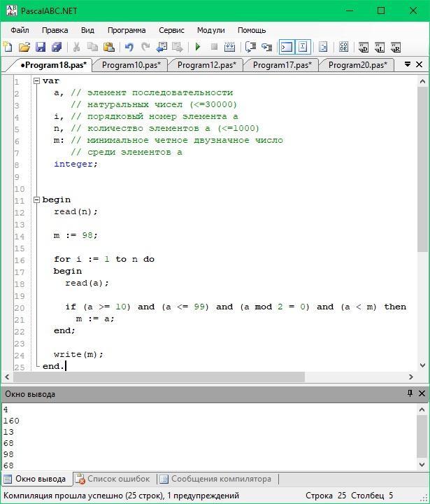Redo the last undone edit
Viewport: 430px width, 504px height.
145,47
